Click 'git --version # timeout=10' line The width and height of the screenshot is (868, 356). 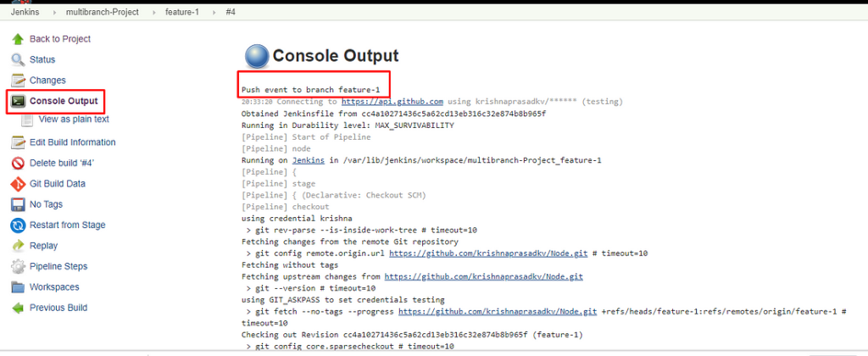coord(310,288)
